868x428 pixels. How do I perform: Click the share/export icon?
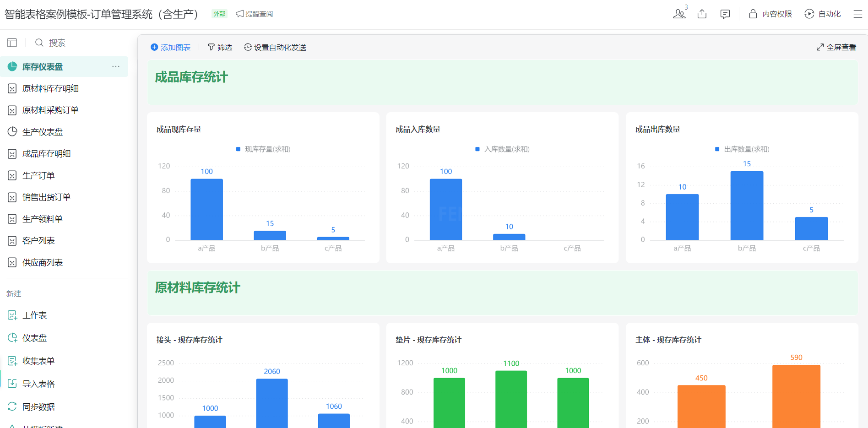pos(702,14)
